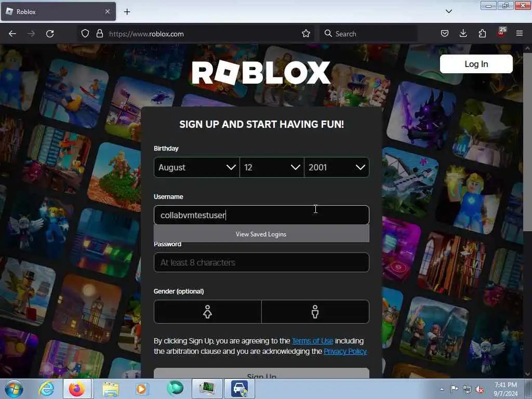Click the Firefox taskbar icon
The height and width of the screenshot is (399, 532).
(x=77, y=389)
